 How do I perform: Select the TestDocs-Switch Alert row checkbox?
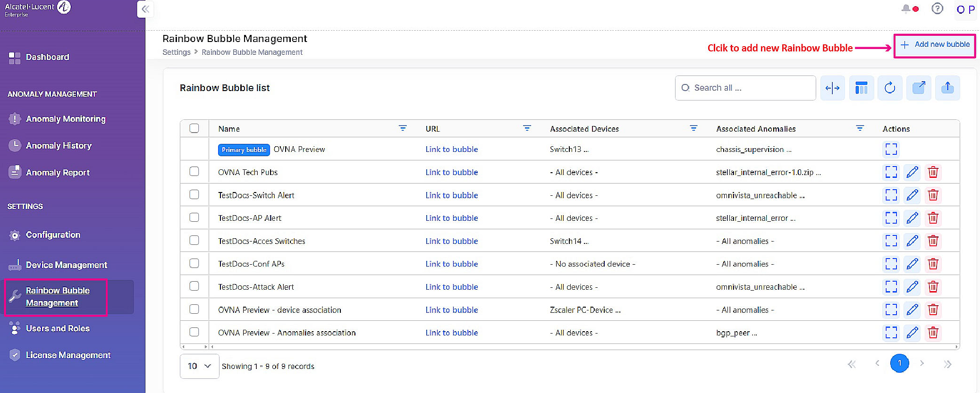(194, 194)
